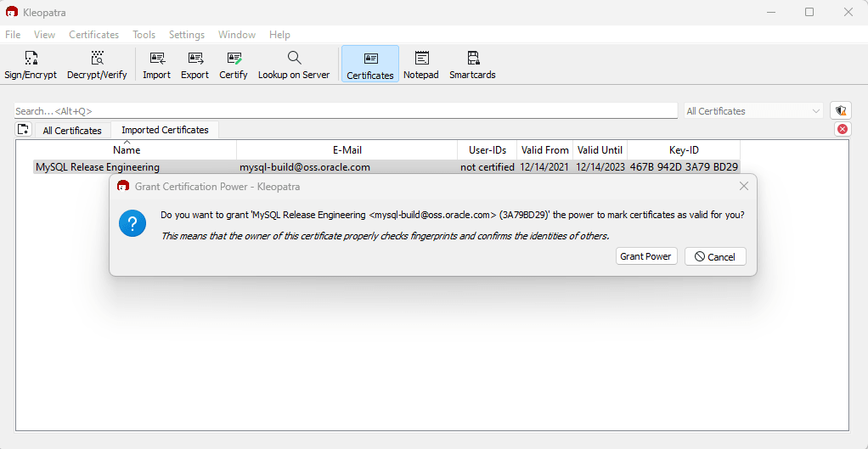Click the red close-tab icon at right
The width and height of the screenshot is (868, 449).
pyautogui.click(x=842, y=129)
